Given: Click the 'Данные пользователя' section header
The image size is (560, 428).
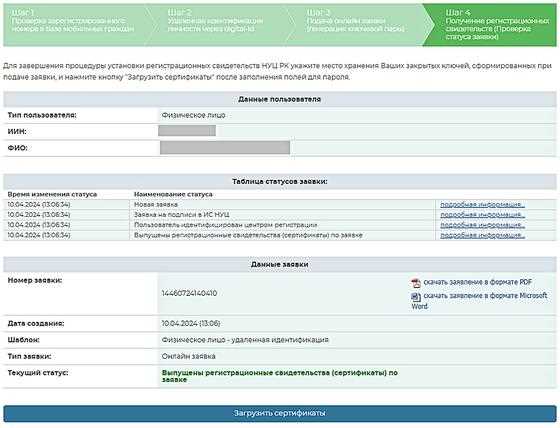Looking at the screenshot, I should [x=280, y=99].
